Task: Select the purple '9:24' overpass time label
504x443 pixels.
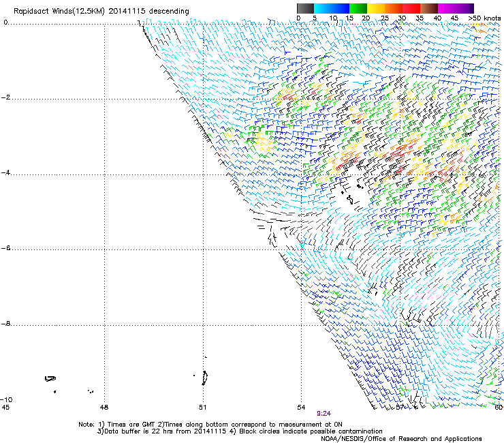Action: (324, 414)
